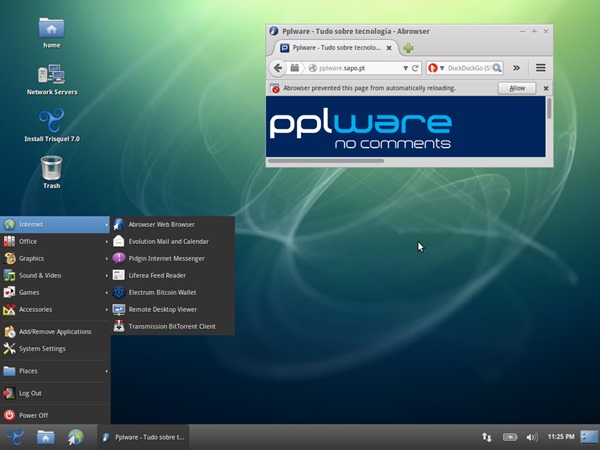Click the Abrowser title bar icon
Viewport: 600px width, 450px height.
pos(274,31)
